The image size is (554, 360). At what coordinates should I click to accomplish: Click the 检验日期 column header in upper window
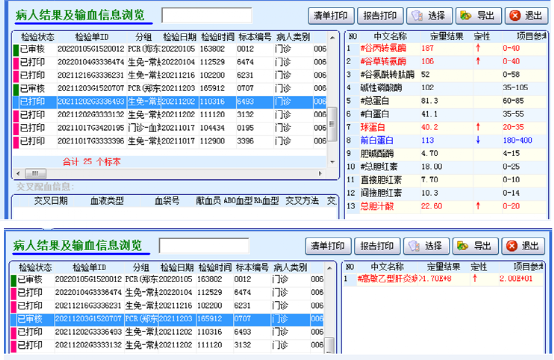(x=179, y=37)
